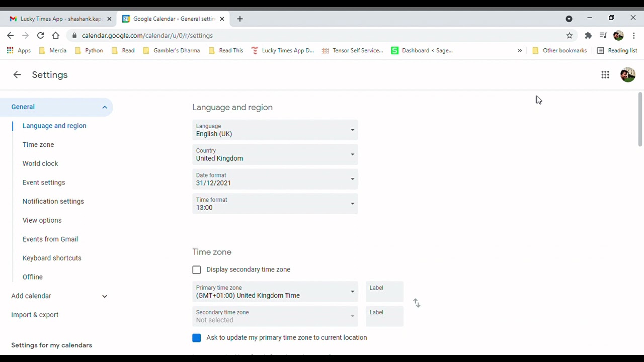The height and width of the screenshot is (362, 644).
Task: Open the Google apps grid
Action: [x=605, y=75]
